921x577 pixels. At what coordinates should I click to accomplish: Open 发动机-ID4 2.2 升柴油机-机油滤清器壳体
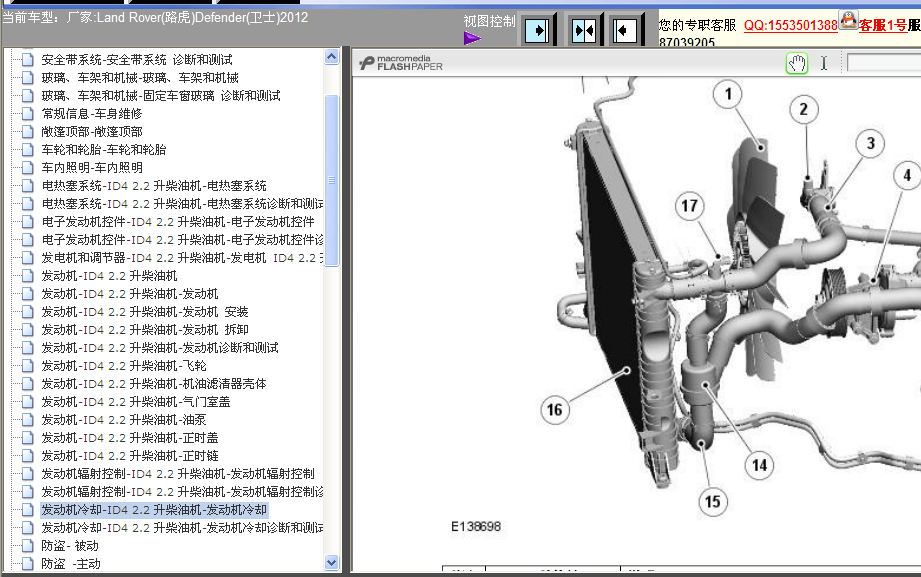click(x=154, y=384)
